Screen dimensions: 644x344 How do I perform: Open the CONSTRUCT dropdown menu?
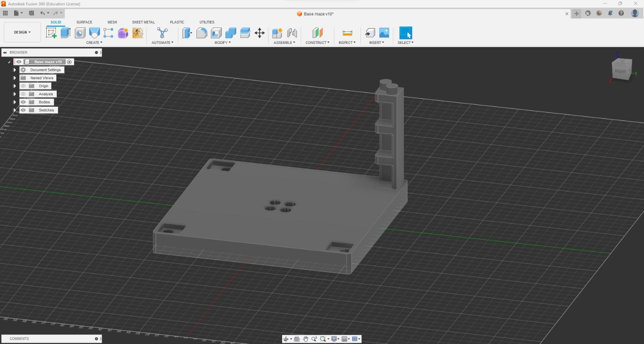point(318,43)
